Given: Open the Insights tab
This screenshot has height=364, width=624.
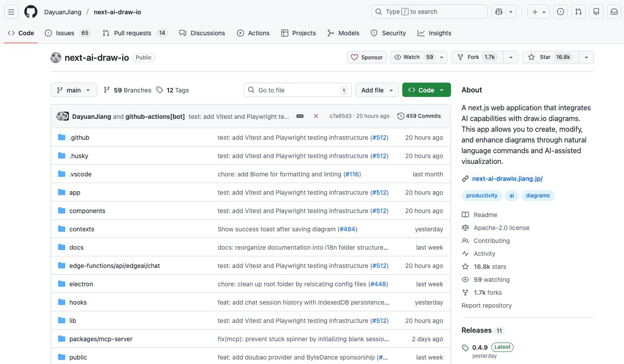Looking at the screenshot, I should (x=434, y=33).
